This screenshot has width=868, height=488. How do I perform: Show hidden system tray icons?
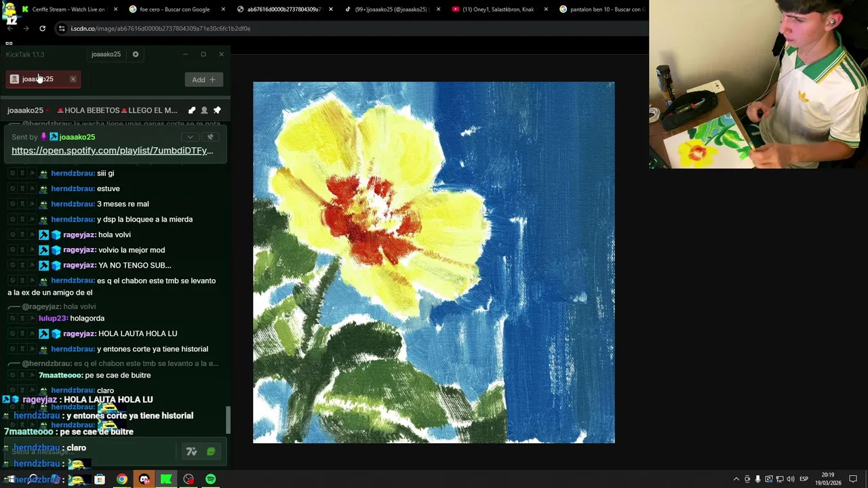(736, 479)
